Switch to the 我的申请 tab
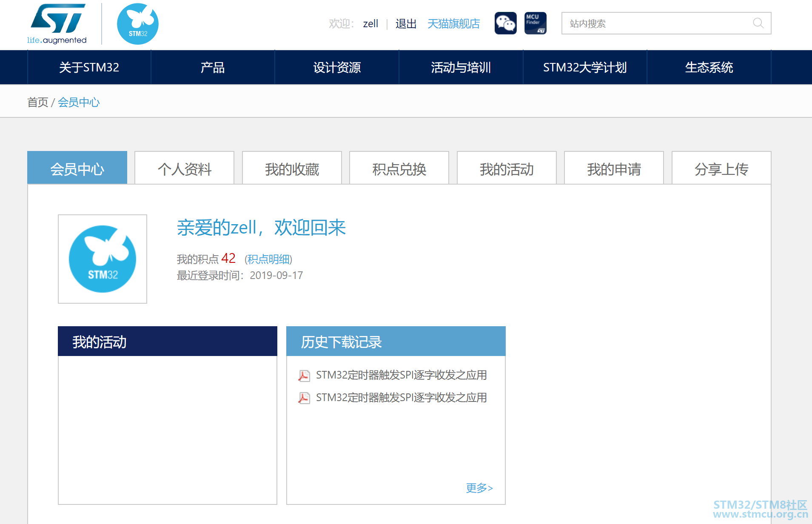Screen dimensions: 812x524 click(x=614, y=168)
